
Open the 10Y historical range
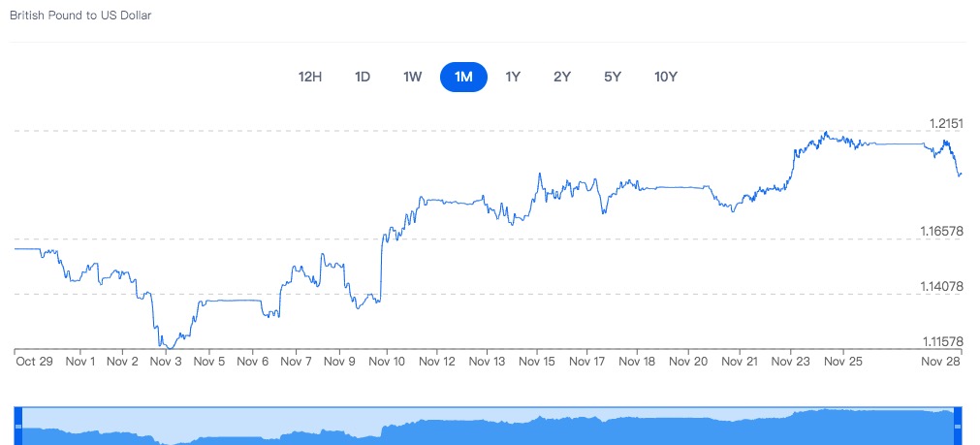coord(666,77)
